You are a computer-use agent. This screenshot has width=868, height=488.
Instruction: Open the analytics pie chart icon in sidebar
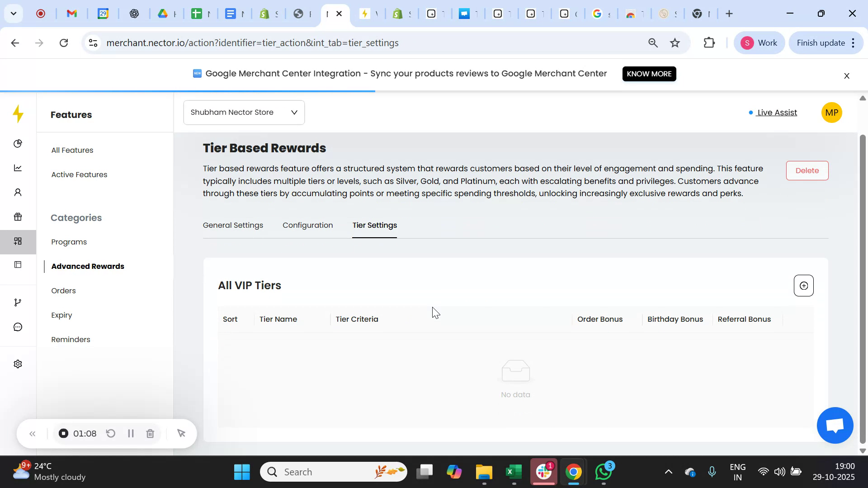coord(18,143)
